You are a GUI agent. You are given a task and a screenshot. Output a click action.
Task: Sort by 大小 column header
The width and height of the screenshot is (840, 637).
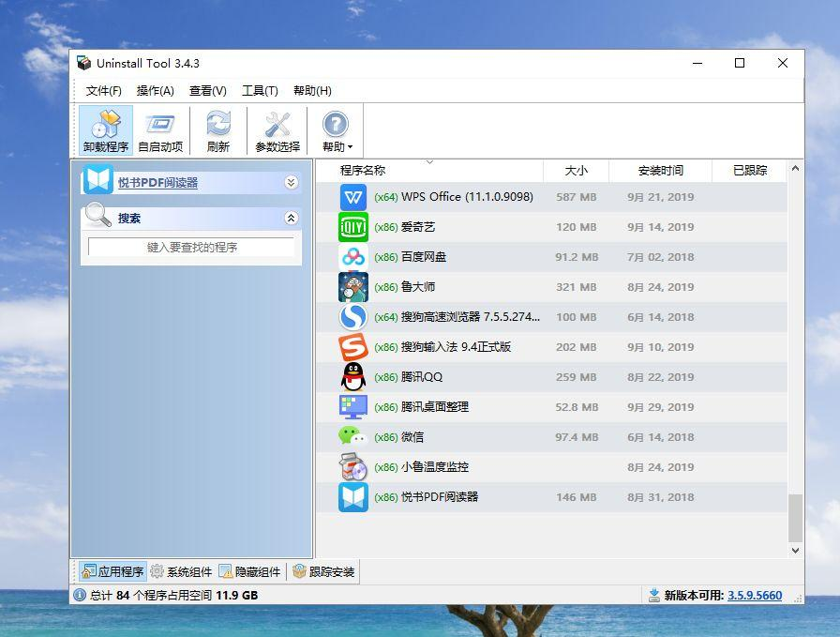pyautogui.click(x=576, y=171)
